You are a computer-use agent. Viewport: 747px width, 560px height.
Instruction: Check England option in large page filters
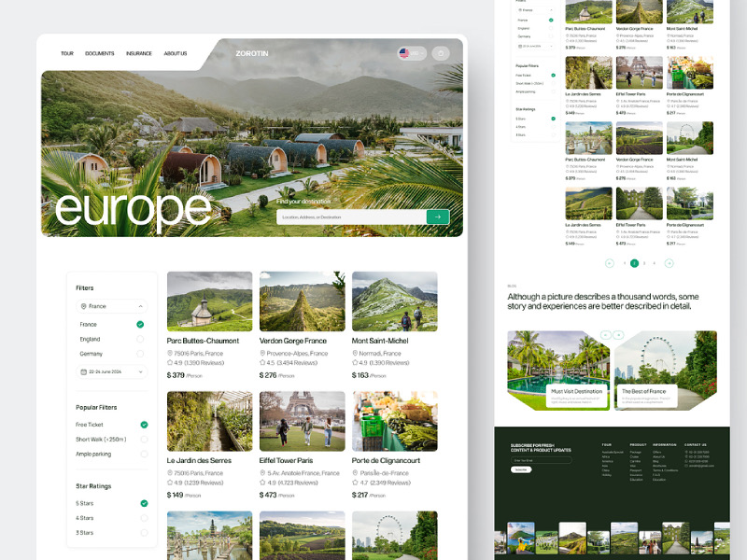(140, 339)
